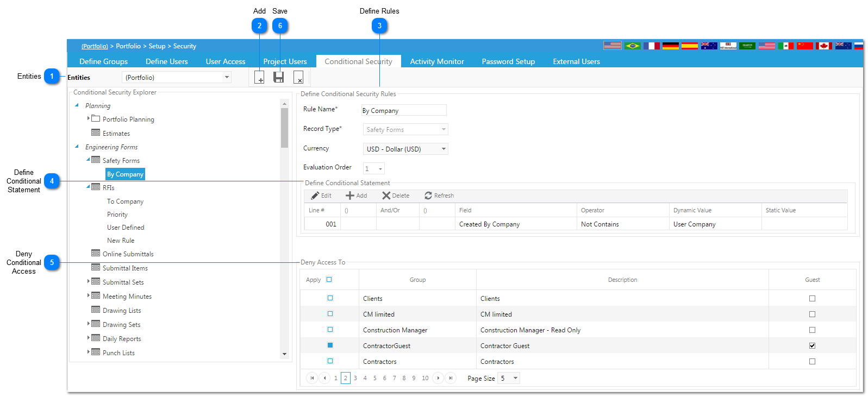Switch language using the Brazil flag

click(633, 46)
